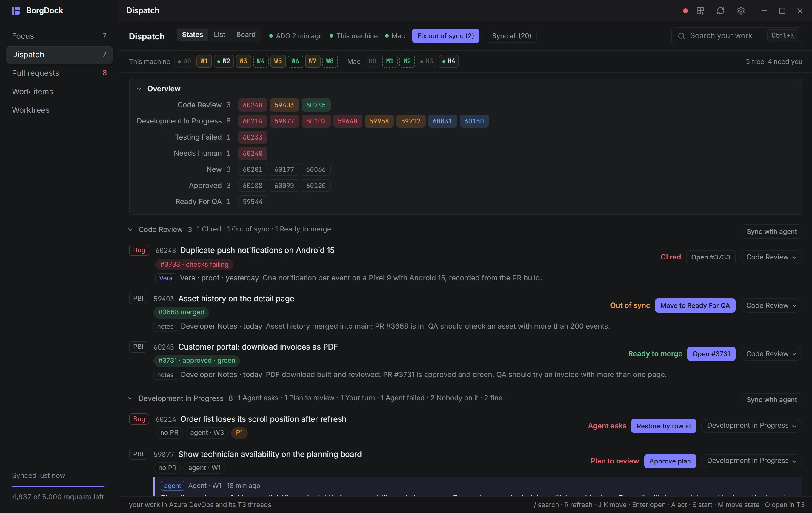Open settings via the gear icon
The height and width of the screenshot is (513, 812).
pos(741,11)
